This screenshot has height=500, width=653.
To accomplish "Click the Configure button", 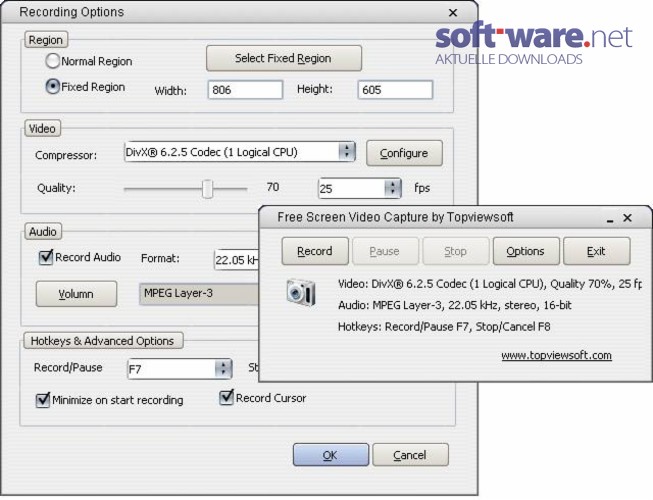I will coord(404,153).
